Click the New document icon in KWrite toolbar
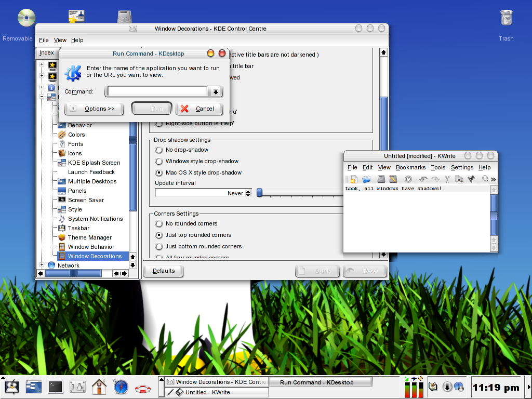 [x=353, y=179]
